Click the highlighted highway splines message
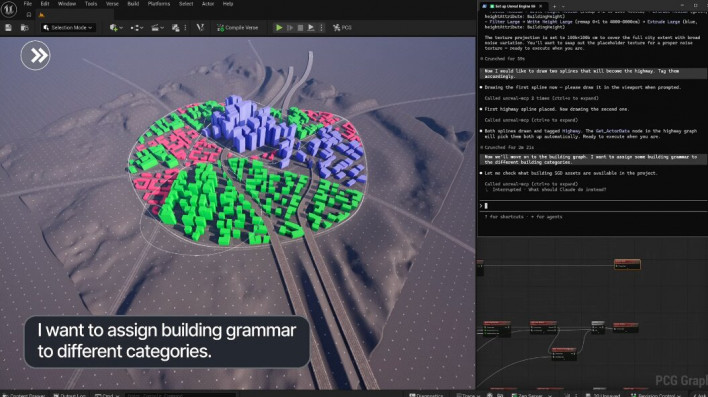The image size is (708, 397). pyautogui.click(x=592, y=74)
